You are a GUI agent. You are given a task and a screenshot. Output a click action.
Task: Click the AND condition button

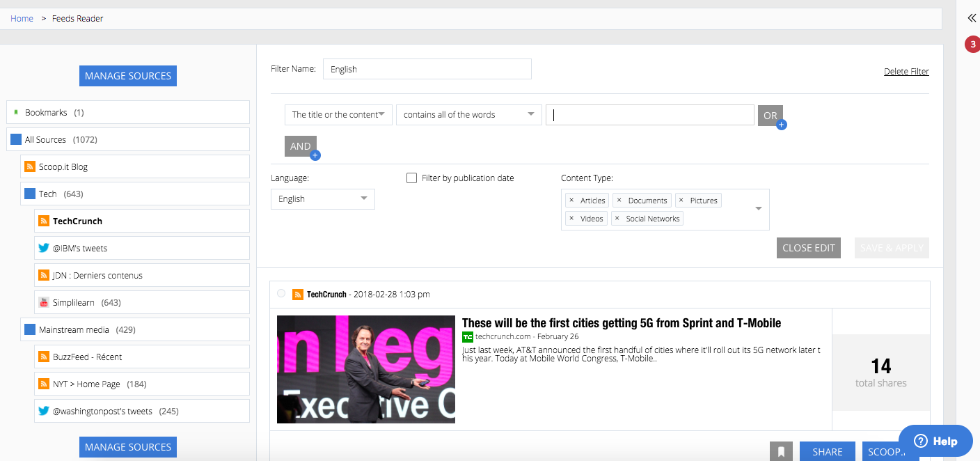[x=300, y=146]
